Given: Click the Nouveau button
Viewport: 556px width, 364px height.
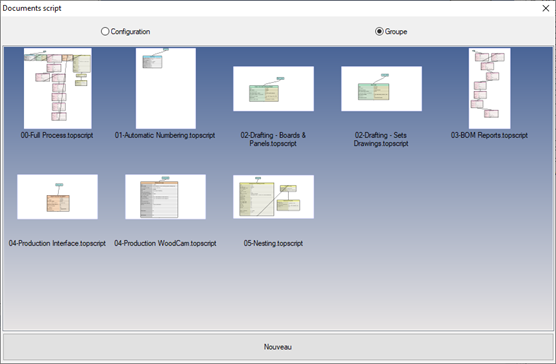Looking at the screenshot, I should (x=278, y=347).
